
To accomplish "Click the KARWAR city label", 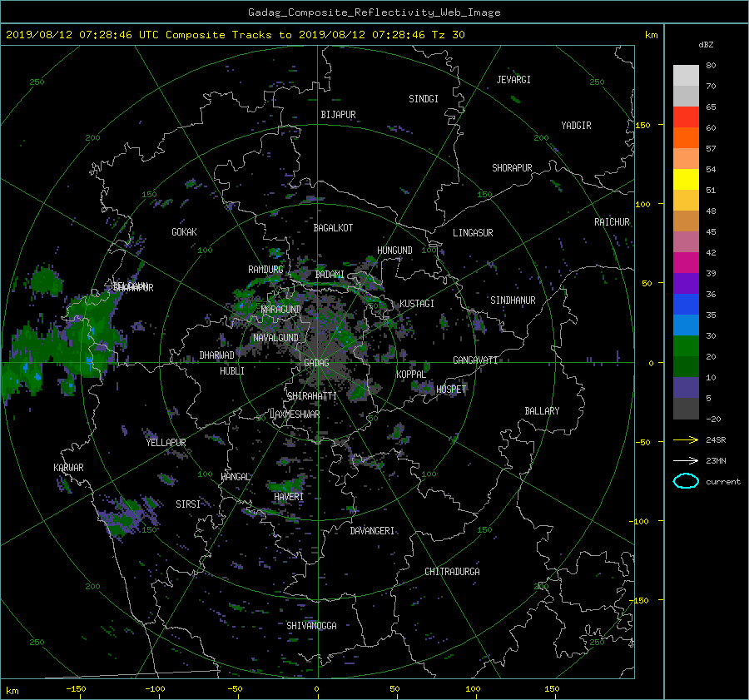I will (x=68, y=467).
